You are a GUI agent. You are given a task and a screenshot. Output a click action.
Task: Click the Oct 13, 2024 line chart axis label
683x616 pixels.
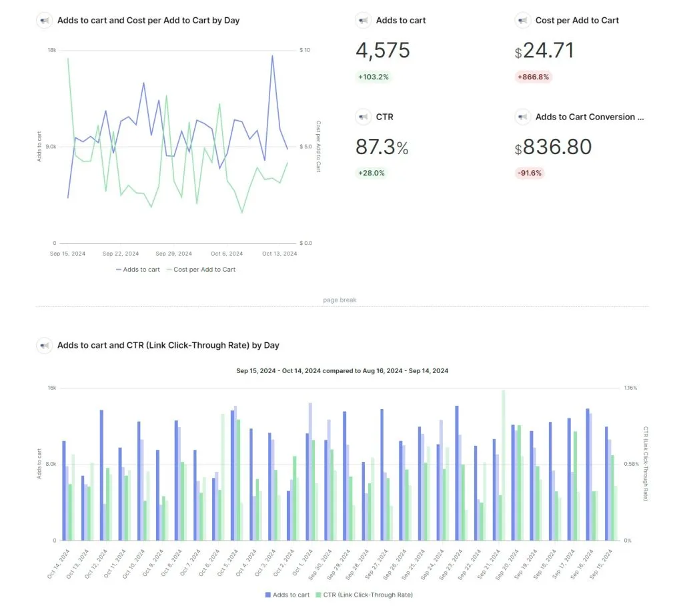click(x=279, y=254)
